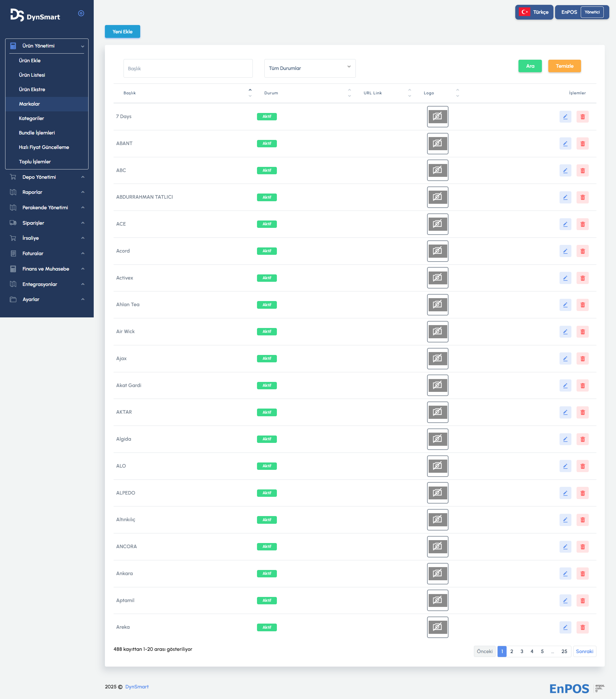Image resolution: width=616 pixels, height=699 pixels.
Task: Select Ürün Listesi menu item
Action: pyautogui.click(x=32, y=75)
